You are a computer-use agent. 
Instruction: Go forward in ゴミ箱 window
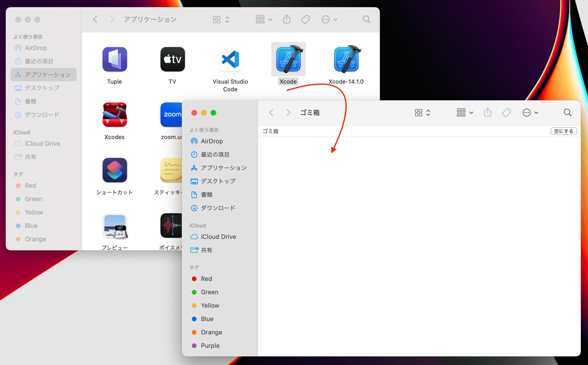tap(288, 113)
